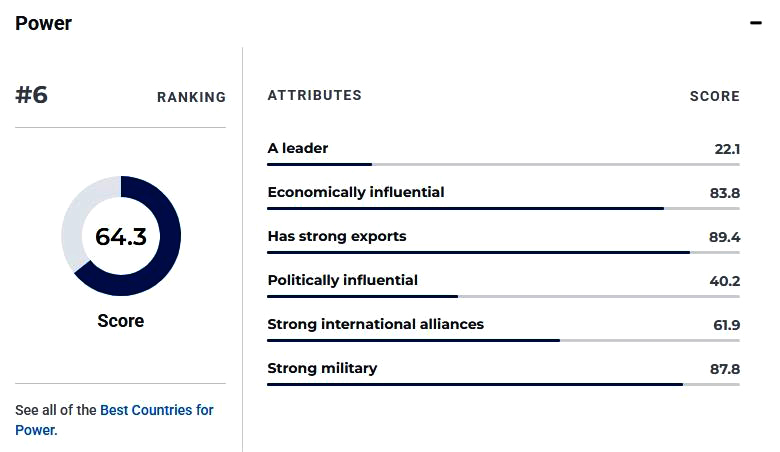Click the Politically influential progress bar
The height and width of the screenshot is (452, 780).
[503, 296]
